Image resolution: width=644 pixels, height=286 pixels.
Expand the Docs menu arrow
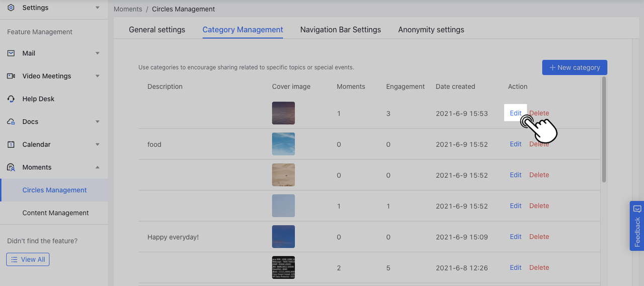pyautogui.click(x=98, y=122)
